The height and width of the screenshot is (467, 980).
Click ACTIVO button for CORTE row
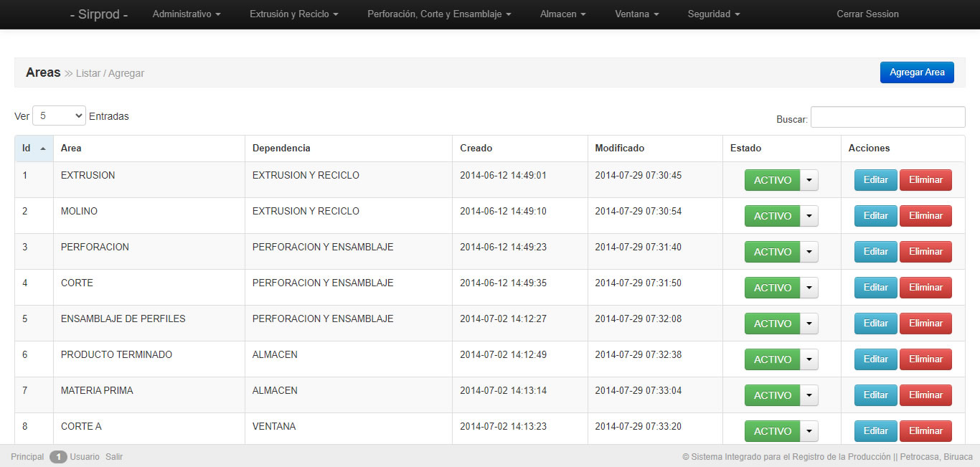point(772,288)
